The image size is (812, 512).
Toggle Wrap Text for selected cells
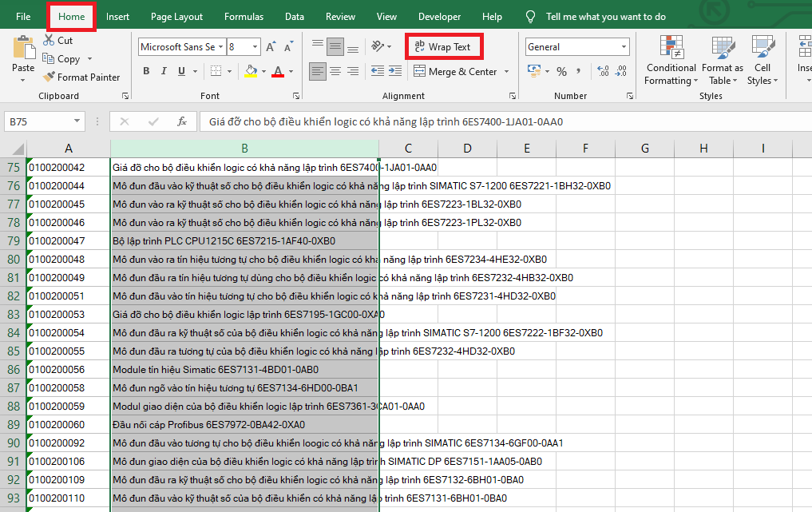[443, 47]
